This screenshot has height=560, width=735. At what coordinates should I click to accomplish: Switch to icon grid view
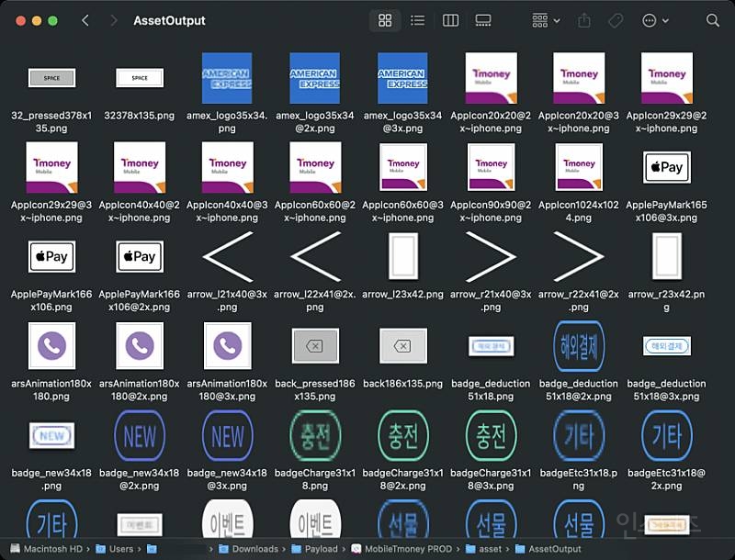(x=385, y=20)
